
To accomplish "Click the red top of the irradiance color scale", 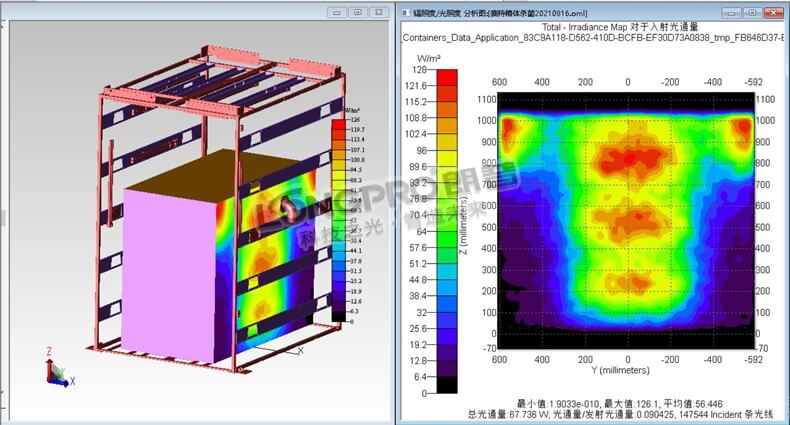I will (449, 77).
